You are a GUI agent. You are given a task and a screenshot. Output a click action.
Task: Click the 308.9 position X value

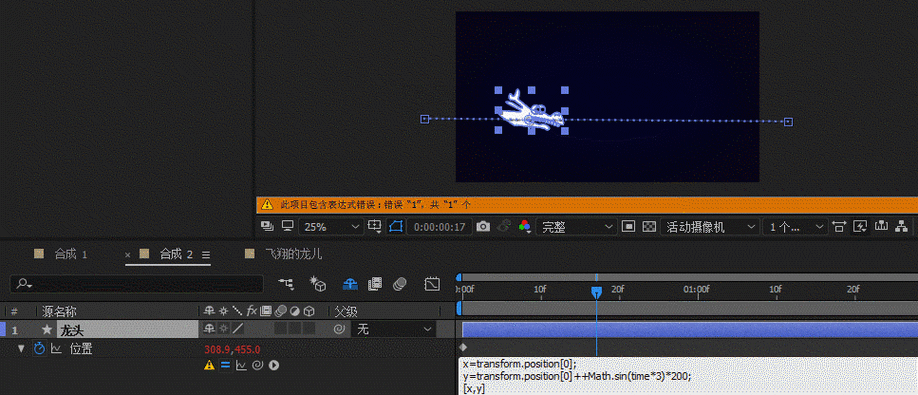(216, 350)
